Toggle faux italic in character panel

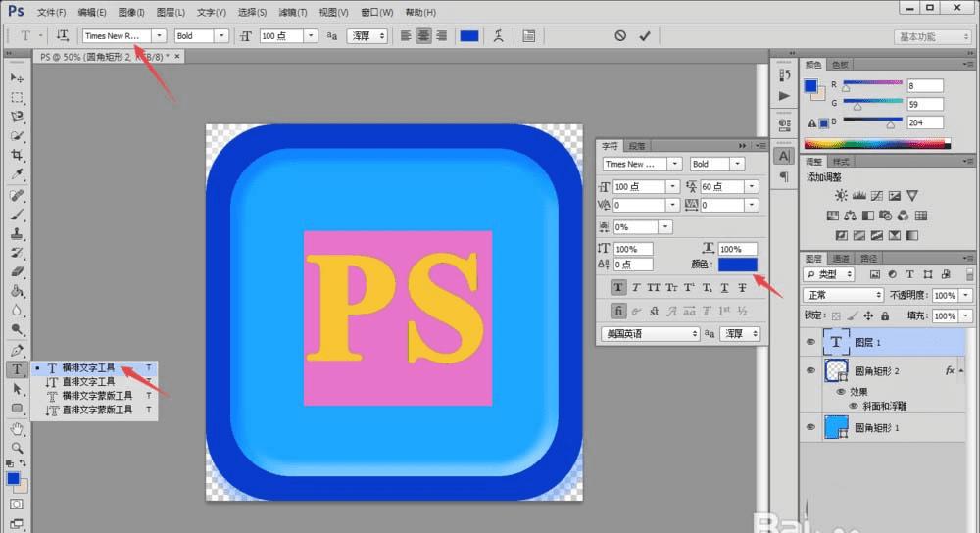click(636, 287)
